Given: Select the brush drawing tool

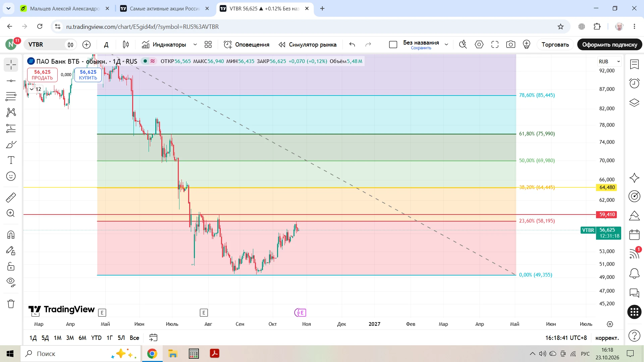Looking at the screenshot, I should click(x=11, y=144).
